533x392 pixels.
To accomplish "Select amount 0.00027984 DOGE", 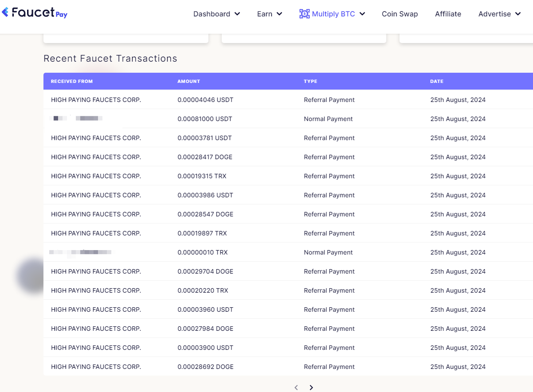I will click(205, 329).
